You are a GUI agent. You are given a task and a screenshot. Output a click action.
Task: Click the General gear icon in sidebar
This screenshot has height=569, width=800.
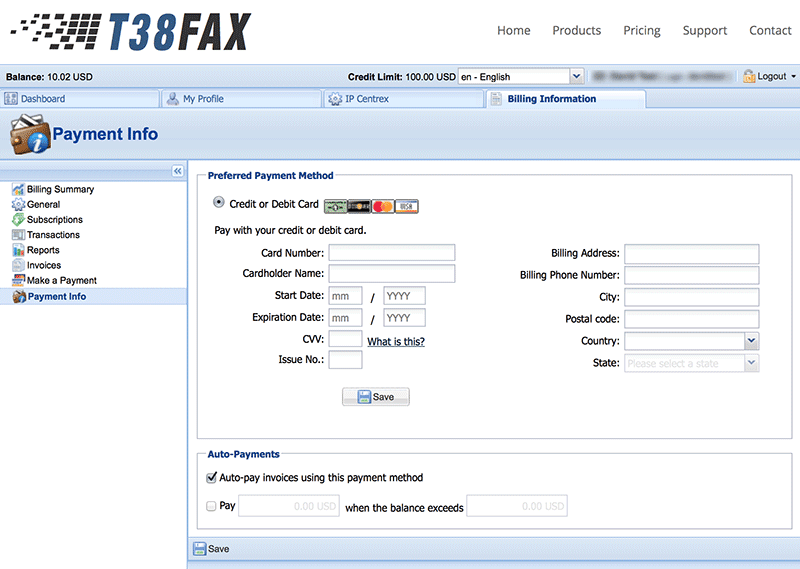(x=18, y=205)
